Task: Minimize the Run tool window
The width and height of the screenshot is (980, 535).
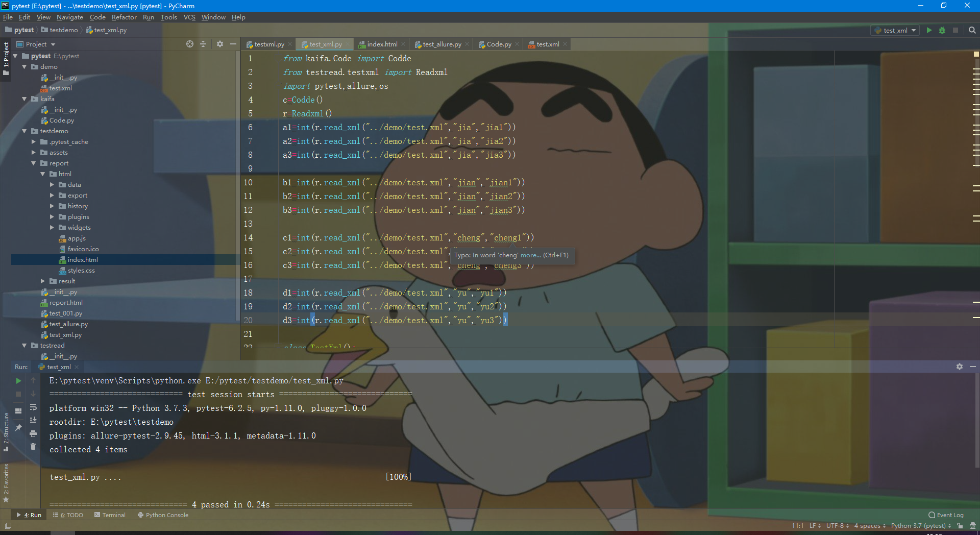Action: tap(973, 367)
